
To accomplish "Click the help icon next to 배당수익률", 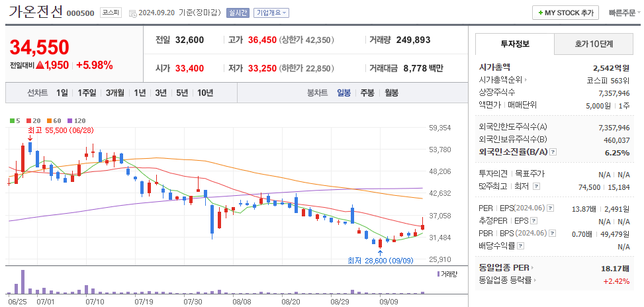I will click(x=520, y=246).
